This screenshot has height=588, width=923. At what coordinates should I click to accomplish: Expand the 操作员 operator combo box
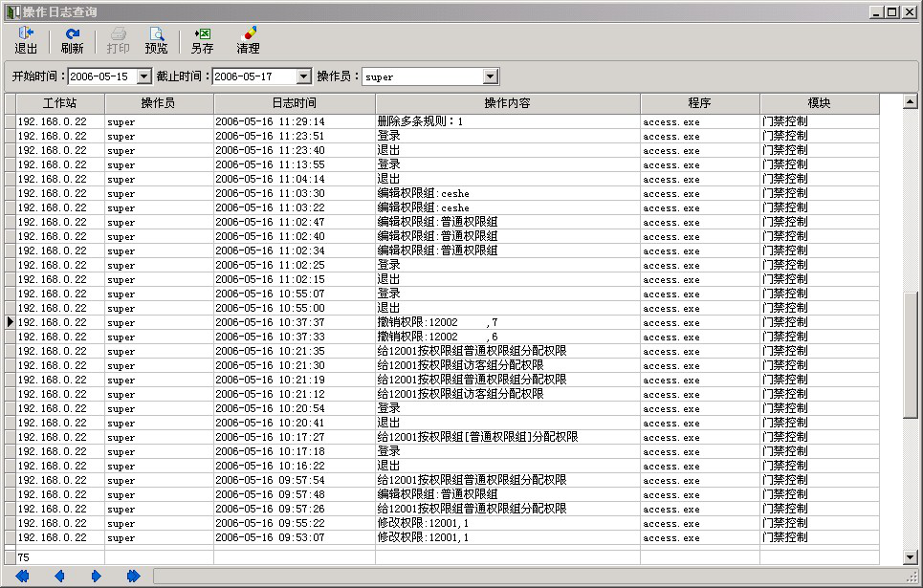pos(490,76)
